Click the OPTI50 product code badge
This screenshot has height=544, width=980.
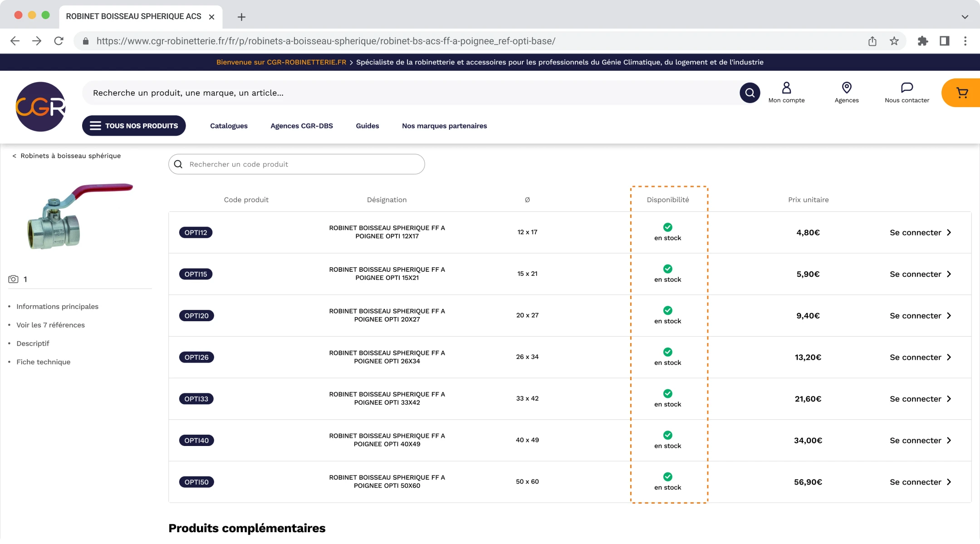(x=196, y=482)
